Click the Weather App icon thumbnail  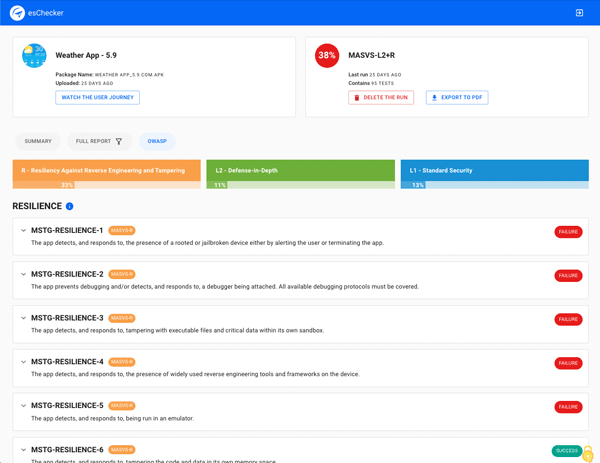34,55
